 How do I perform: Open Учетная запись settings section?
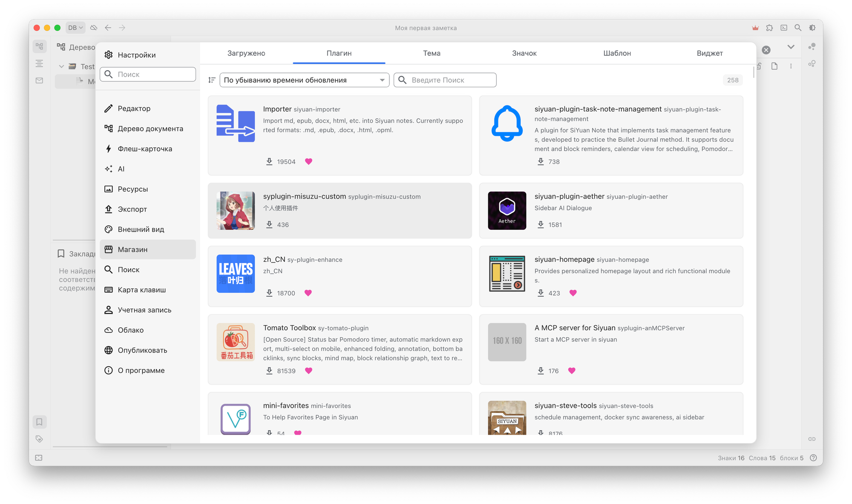tap(144, 310)
